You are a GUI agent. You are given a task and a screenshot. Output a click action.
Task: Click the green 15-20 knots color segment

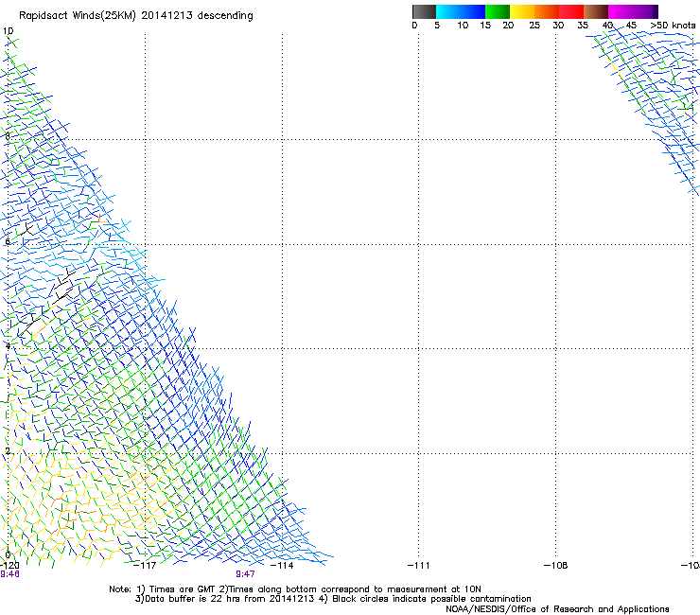tap(498, 11)
